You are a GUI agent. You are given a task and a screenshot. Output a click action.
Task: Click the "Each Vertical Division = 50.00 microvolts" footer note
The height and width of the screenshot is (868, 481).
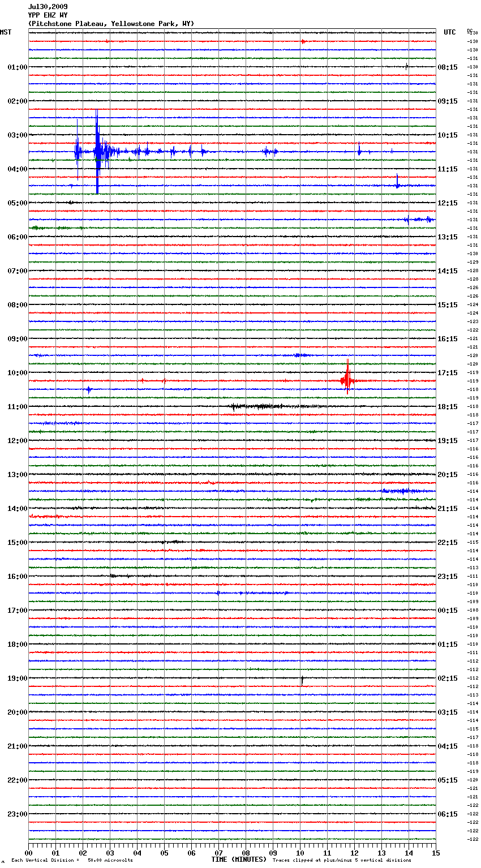72,861
